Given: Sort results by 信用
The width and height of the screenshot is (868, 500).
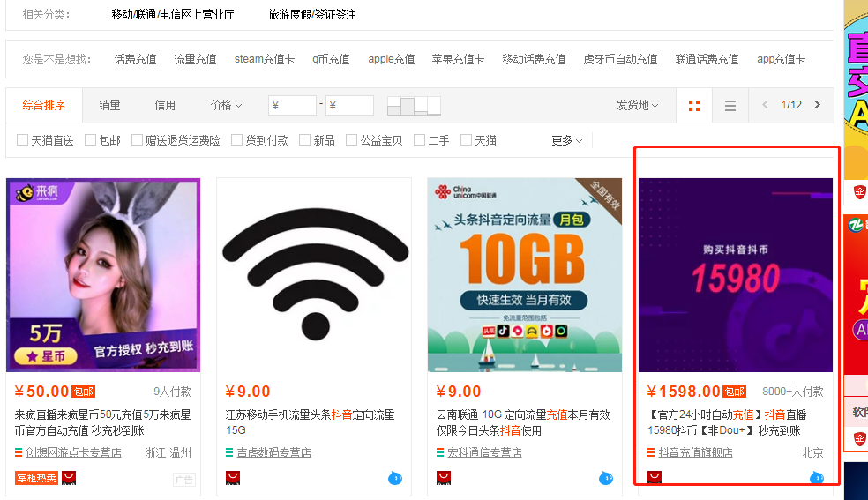Looking at the screenshot, I should tap(164, 105).
